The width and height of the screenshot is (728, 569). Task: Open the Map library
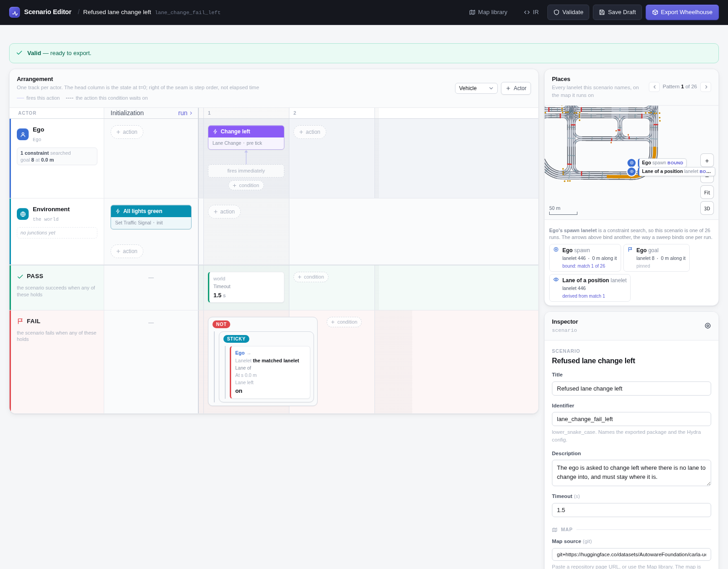pos(488,12)
